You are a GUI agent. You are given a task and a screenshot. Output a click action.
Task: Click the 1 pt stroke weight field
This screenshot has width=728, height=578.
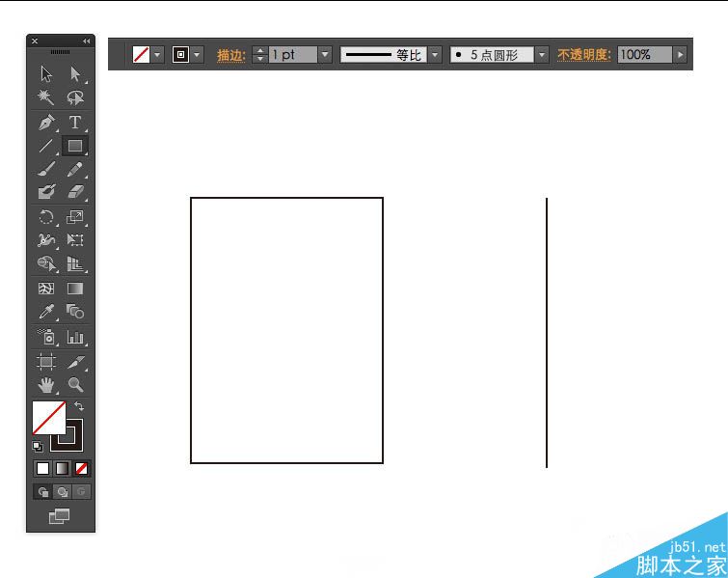293,54
